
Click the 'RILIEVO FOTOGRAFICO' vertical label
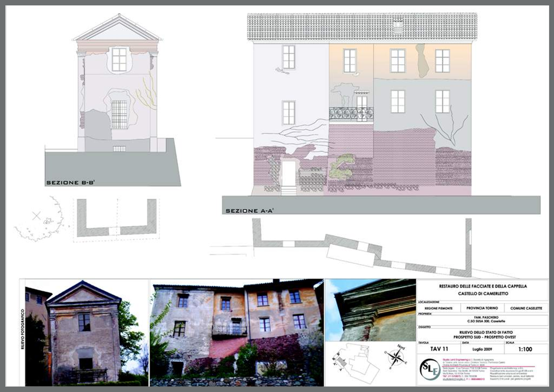point(23,330)
